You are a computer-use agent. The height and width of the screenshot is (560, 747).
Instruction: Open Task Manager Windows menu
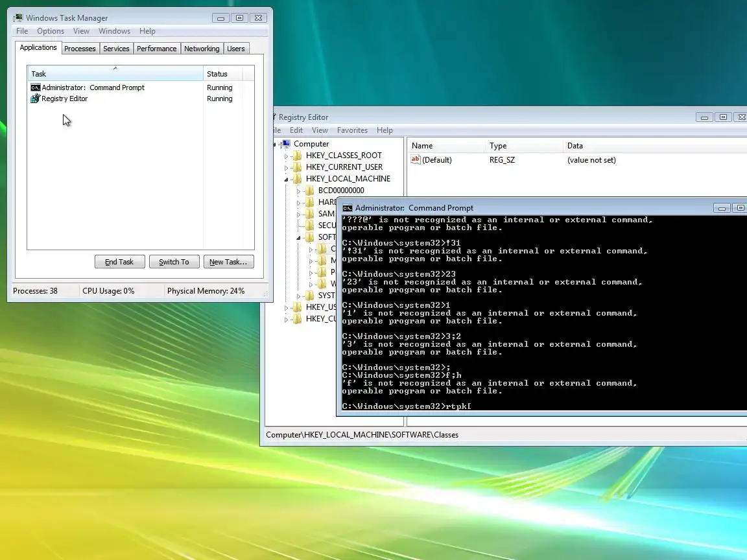coord(114,31)
